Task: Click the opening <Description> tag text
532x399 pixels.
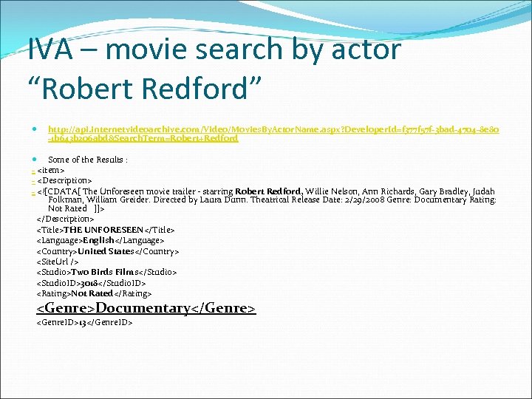Action: point(64,180)
